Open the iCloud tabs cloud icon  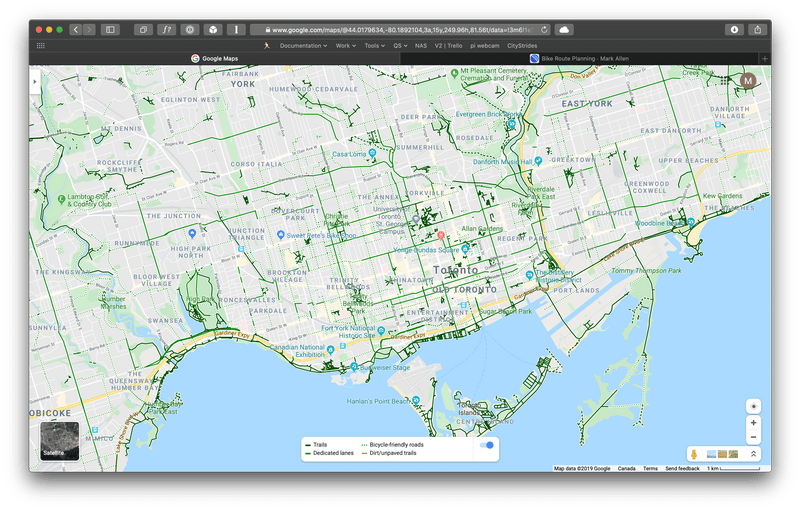pos(564,30)
